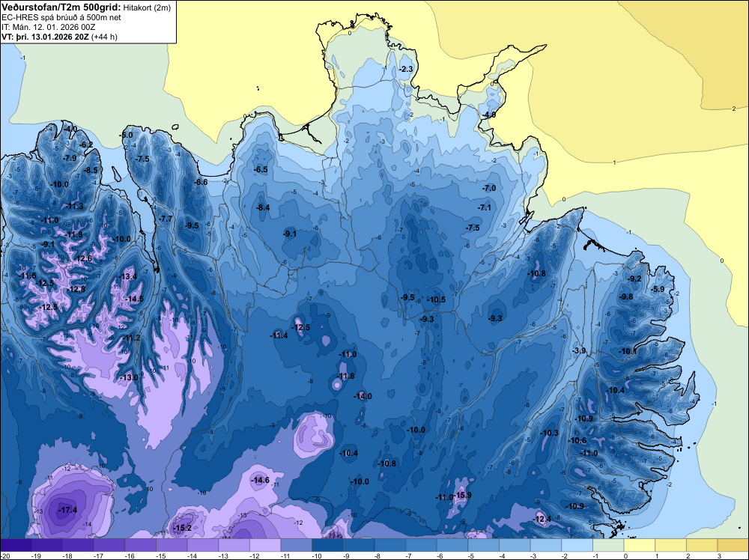Screen dimensions: 749x560
Task: Click legend swatch between -17 and -16
Action: pyautogui.click(x=109, y=545)
